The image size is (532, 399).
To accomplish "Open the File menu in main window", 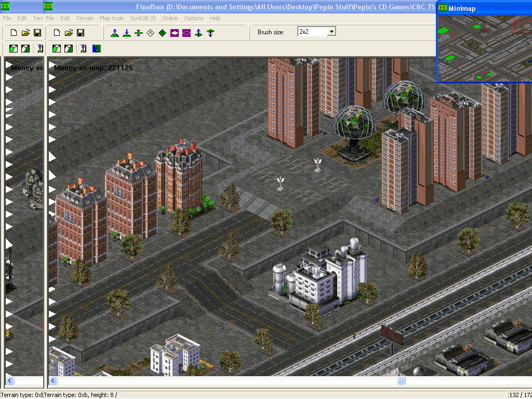I will (50, 18).
